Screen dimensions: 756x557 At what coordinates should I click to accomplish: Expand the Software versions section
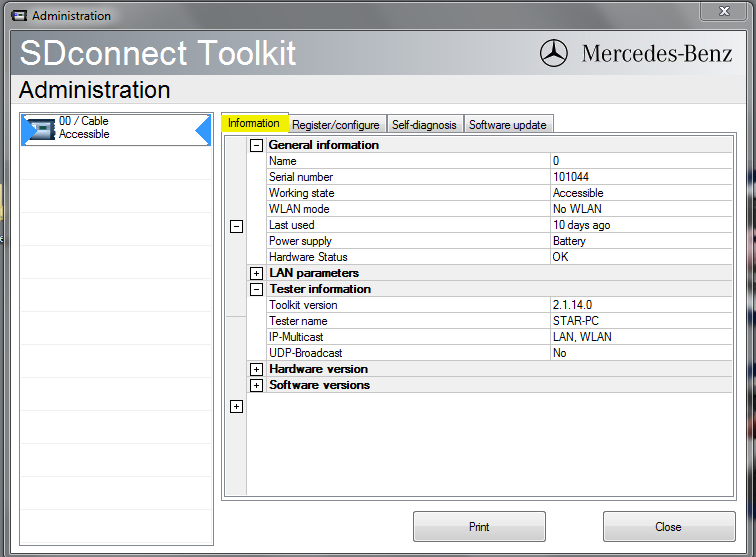[x=256, y=385]
